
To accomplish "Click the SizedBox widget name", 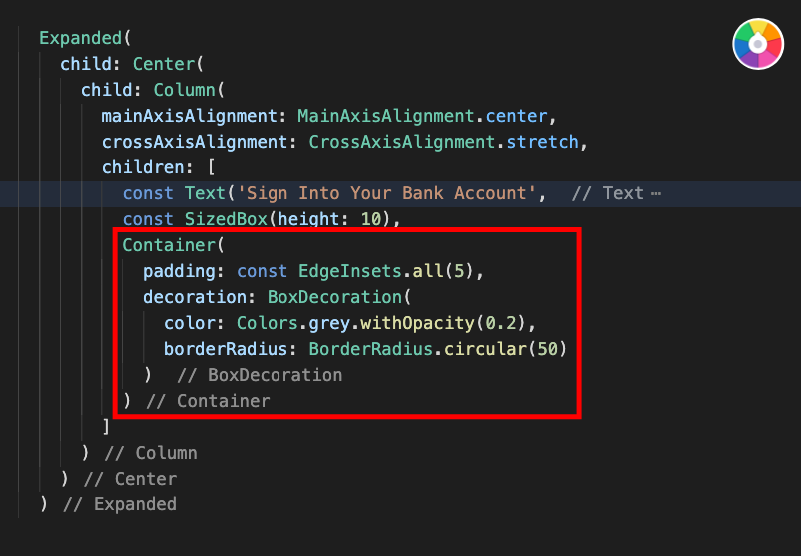I will (226, 219).
